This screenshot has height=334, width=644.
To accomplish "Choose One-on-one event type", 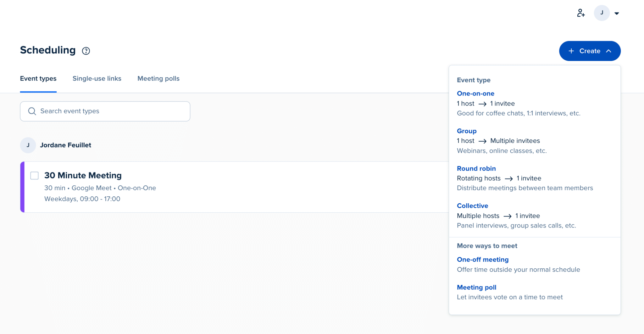I will 475,93.
